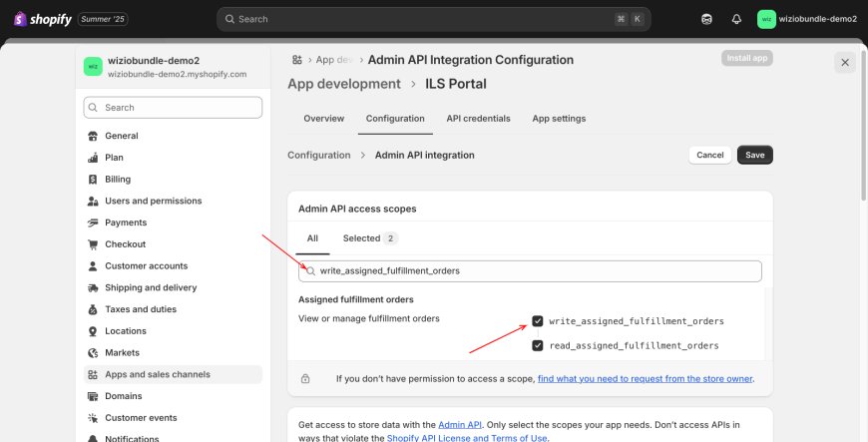The height and width of the screenshot is (442, 868).
Task: Click the General settings store icon
Action: click(x=93, y=136)
